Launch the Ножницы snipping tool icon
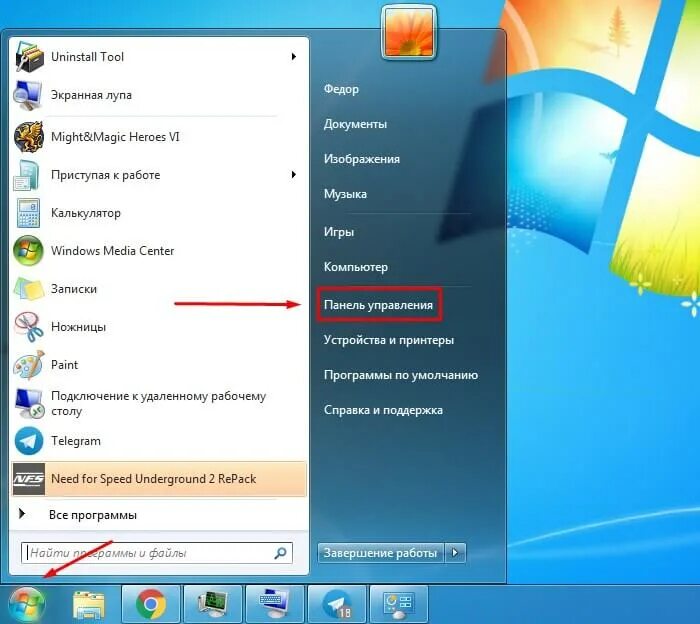Viewport: 700px width, 624px height. pyautogui.click(x=29, y=327)
